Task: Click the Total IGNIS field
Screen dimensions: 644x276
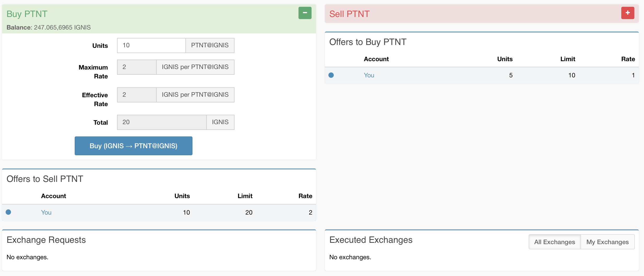Action: (x=162, y=122)
